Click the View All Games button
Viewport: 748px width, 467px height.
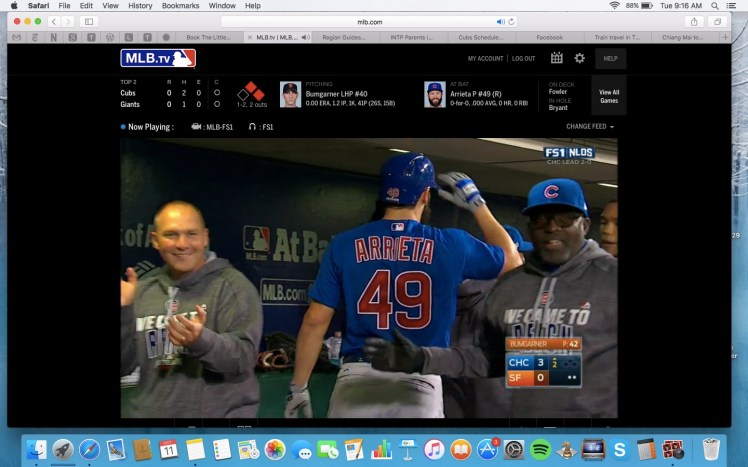[x=608, y=95]
